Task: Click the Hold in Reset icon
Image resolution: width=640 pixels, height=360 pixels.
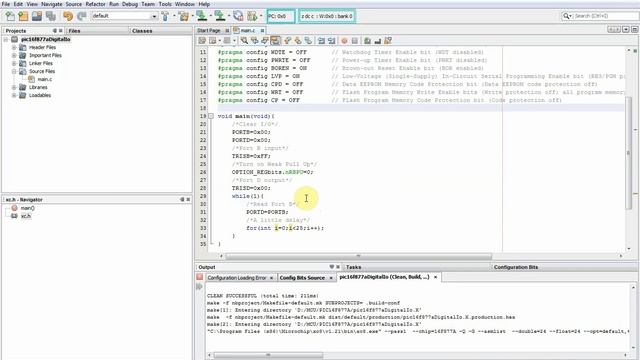Action: [238, 16]
